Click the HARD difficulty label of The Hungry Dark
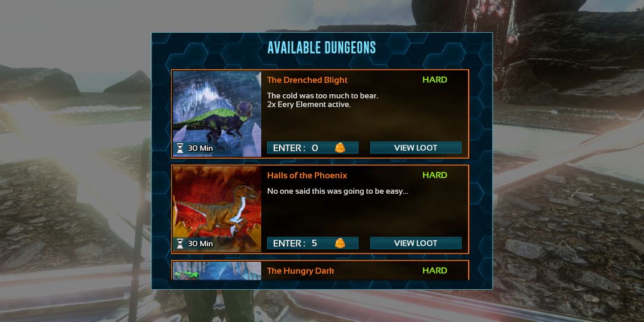Screen dimensions: 644x322 pos(435,270)
